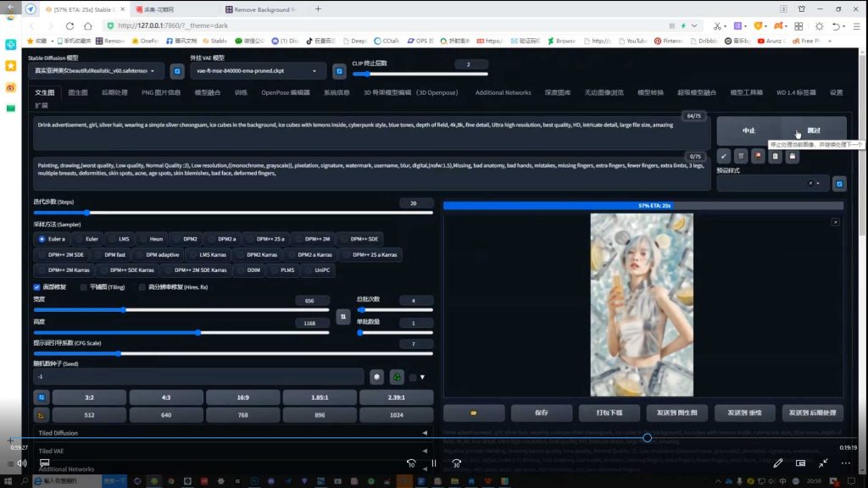Select the DPM++ 2M Karras sampler

click(64, 269)
